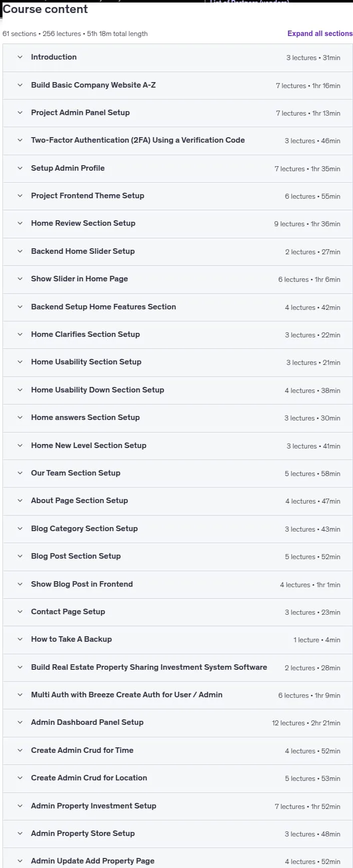Click Build Real Estate Property Sharing section
Viewport: 353px width, 868px height.
[178, 667]
